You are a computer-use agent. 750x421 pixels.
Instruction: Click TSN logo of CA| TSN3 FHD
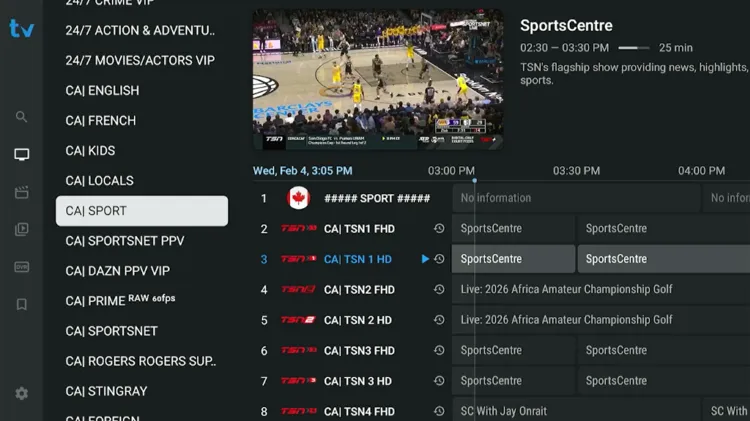tap(298, 350)
